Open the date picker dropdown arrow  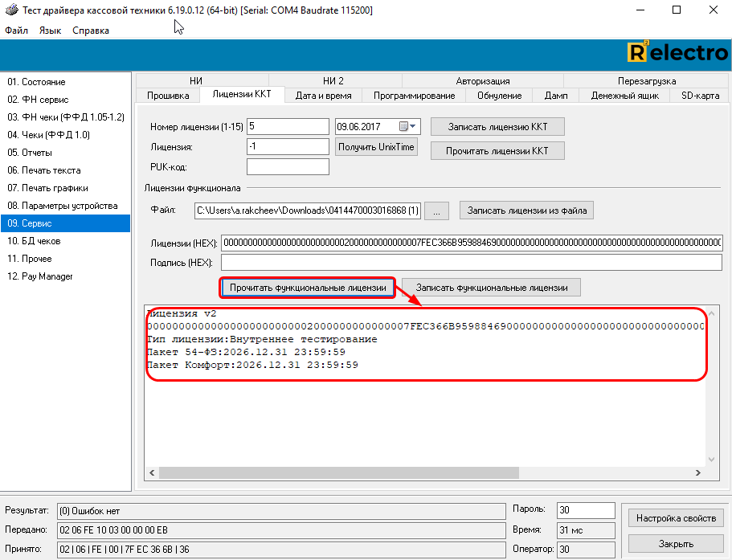(x=413, y=127)
